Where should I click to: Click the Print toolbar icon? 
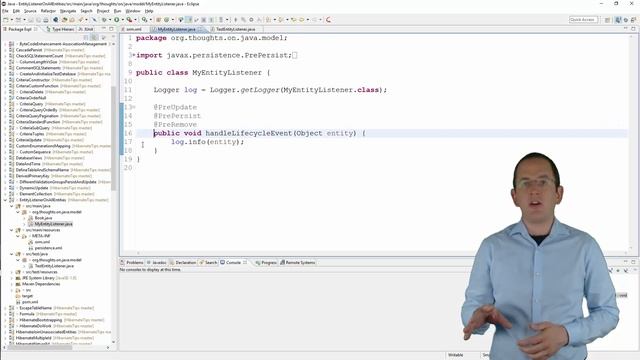point(46,20)
